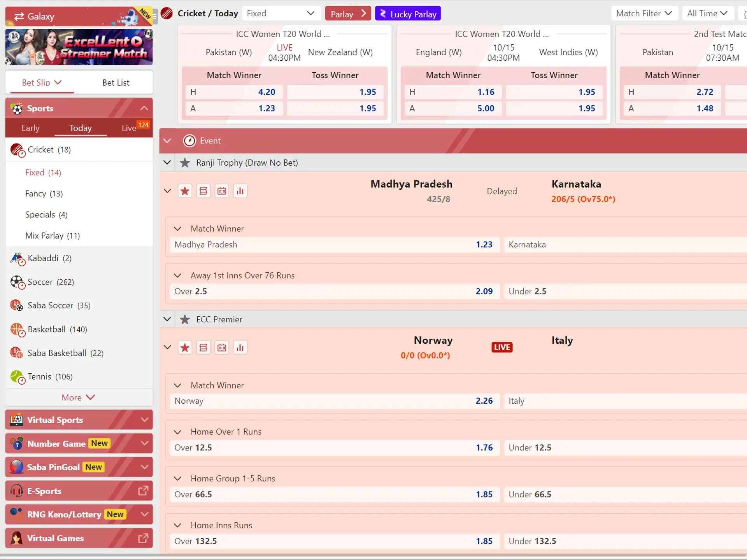Click the Saba PinGoal icon
Screen dimensions: 747x560
pos(16,467)
